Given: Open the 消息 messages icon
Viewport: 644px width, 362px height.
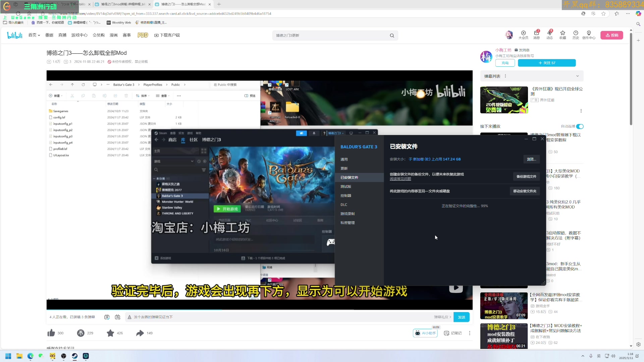Looking at the screenshot, I should click(x=536, y=35).
